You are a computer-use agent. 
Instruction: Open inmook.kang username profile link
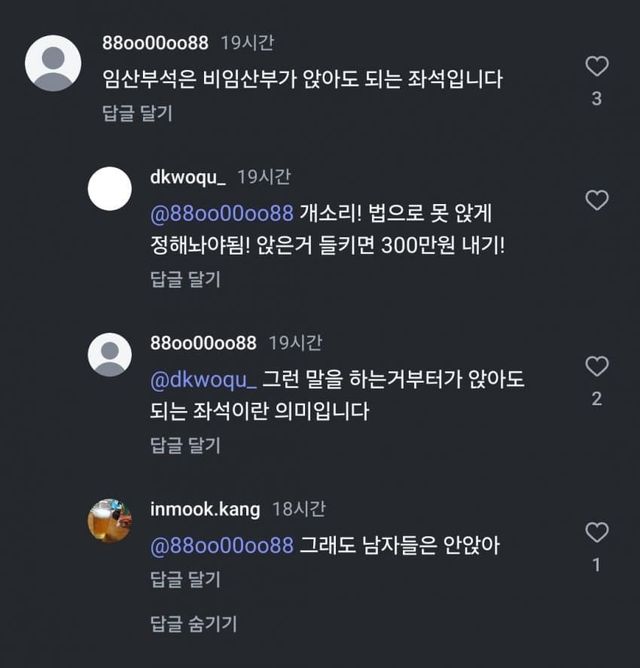205,510
